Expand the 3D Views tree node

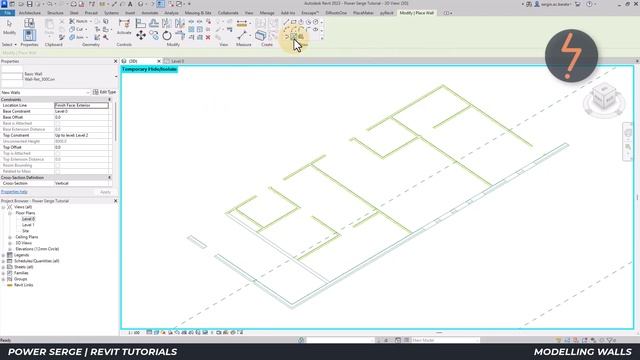point(10,243)
